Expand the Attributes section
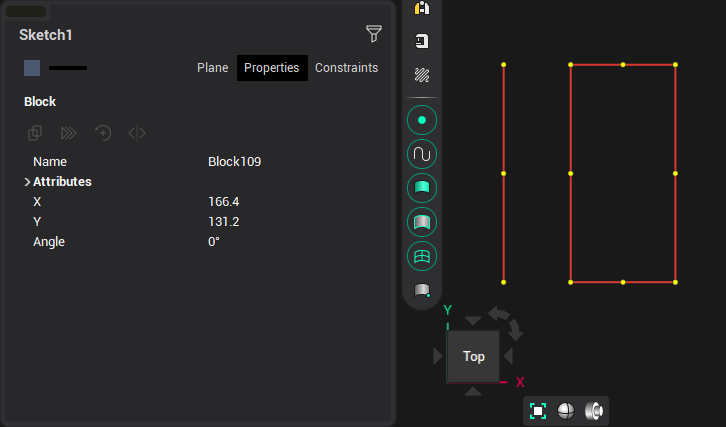The image size is (726, 427). tap(27, 182)
